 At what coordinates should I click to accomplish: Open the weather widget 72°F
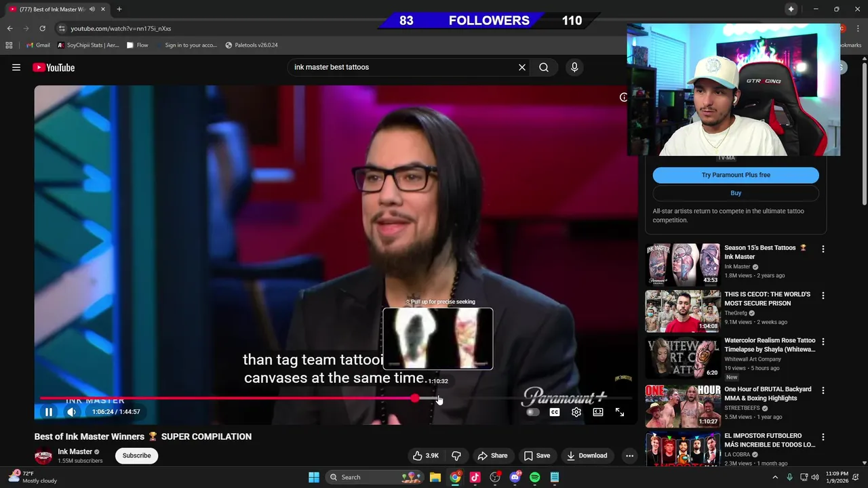33,477
